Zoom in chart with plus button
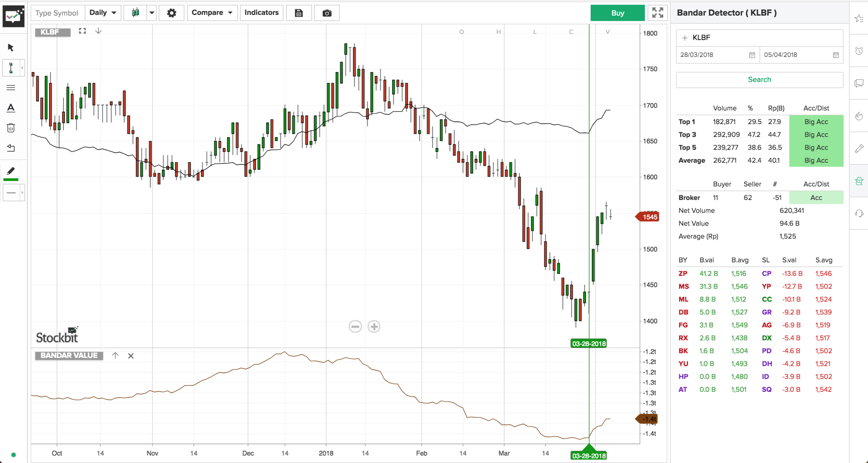This screenshot has height=463, width=868. click(374, 327)
